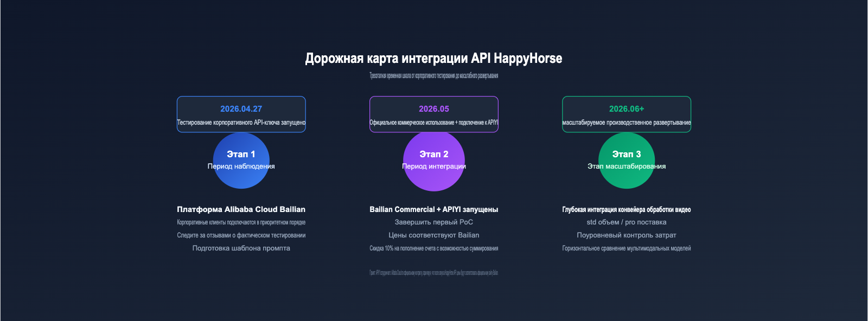Click the "Этап 3" label in the green circle
The width and height of the screenshot is (868, 321).
(626, 155)
